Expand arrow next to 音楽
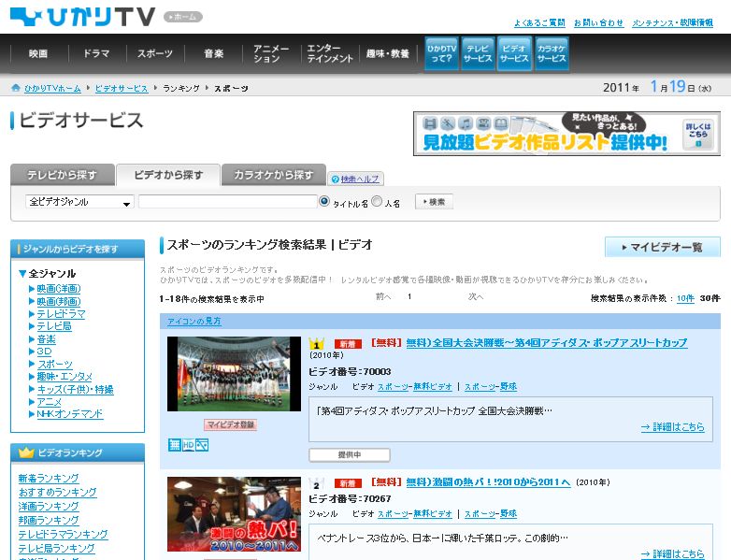Image resolution: width=731 pixels, height=560 pixels. [x=32, y=339]
